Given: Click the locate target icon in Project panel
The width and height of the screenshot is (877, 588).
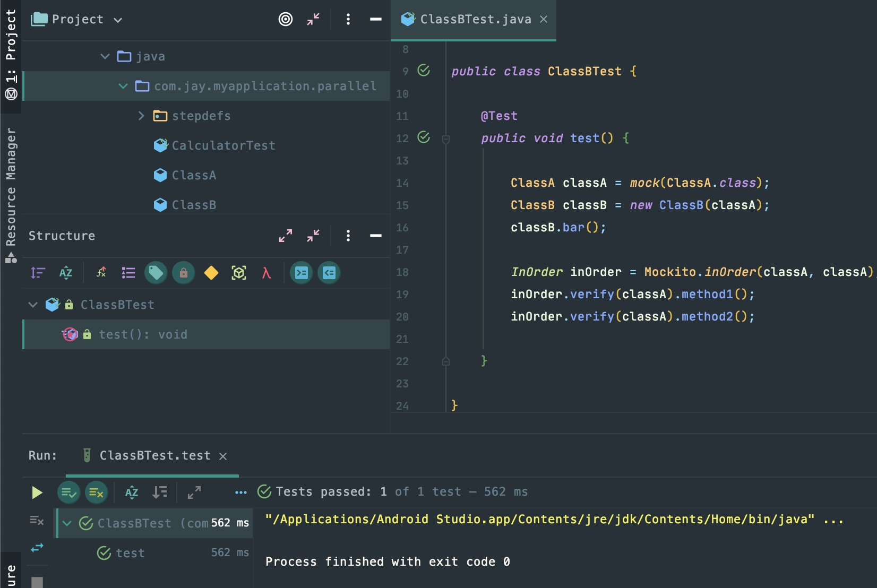Looking at the screenshot, I should coord(285,20).
